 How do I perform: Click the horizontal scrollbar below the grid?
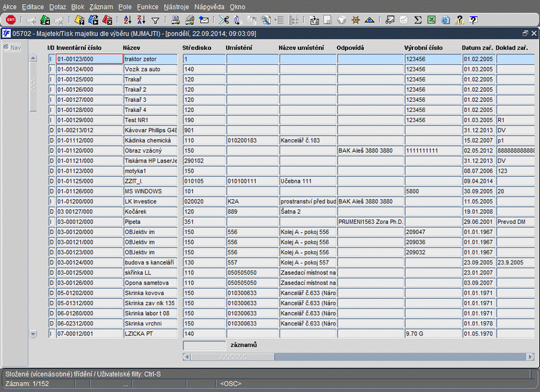(x=232, y=356)
